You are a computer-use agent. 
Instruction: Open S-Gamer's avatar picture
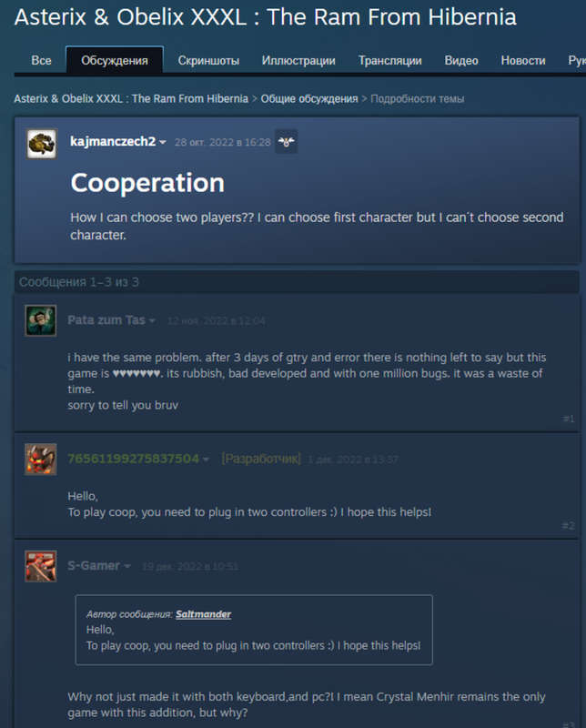pyautogui.click(x=41, y=566)
